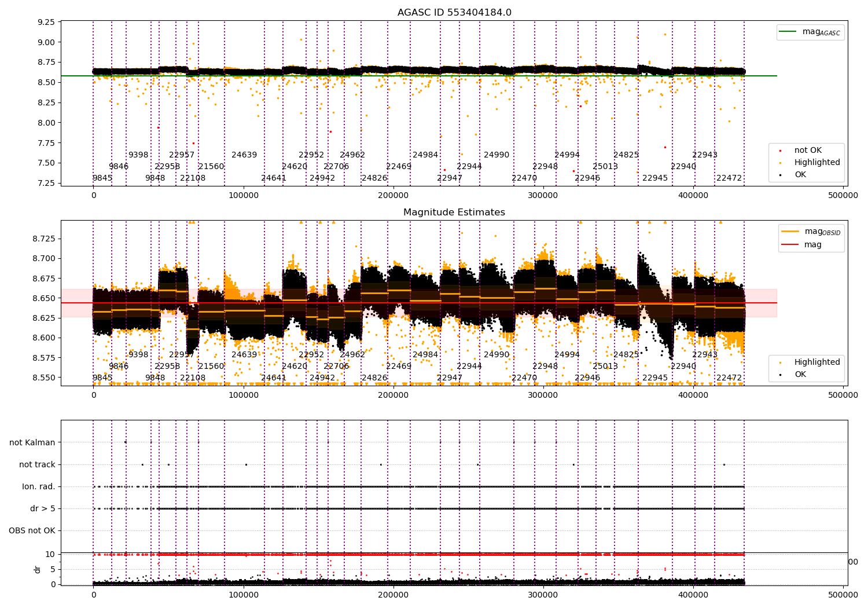
Task: Click obsid label 22472 in top plot
Action: [729, 178]
